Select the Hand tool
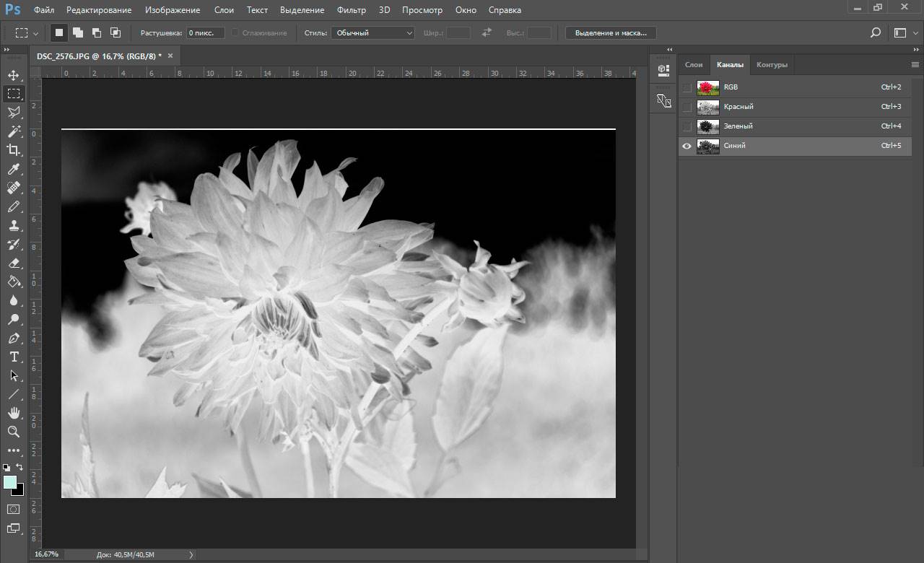924x563 pixels. [x=14, y=413]
